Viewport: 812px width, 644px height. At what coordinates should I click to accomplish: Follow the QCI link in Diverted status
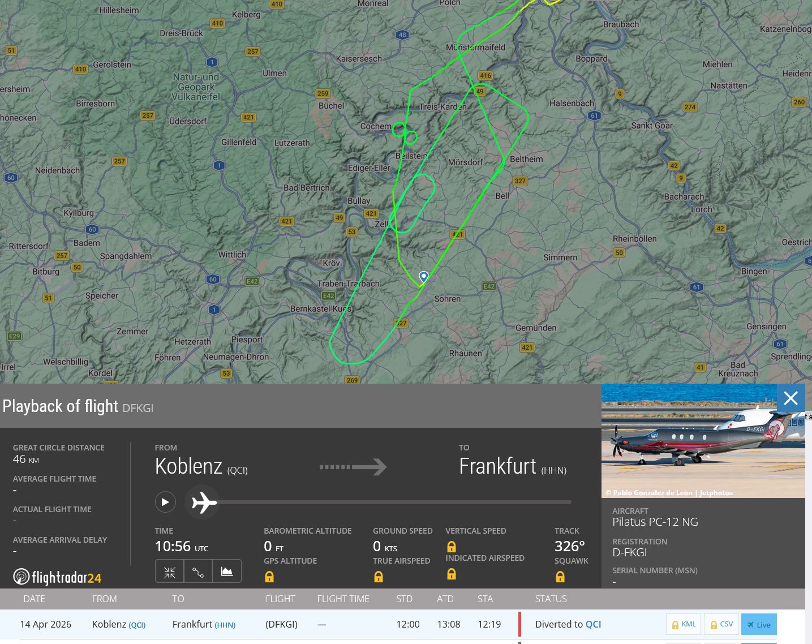593,624
